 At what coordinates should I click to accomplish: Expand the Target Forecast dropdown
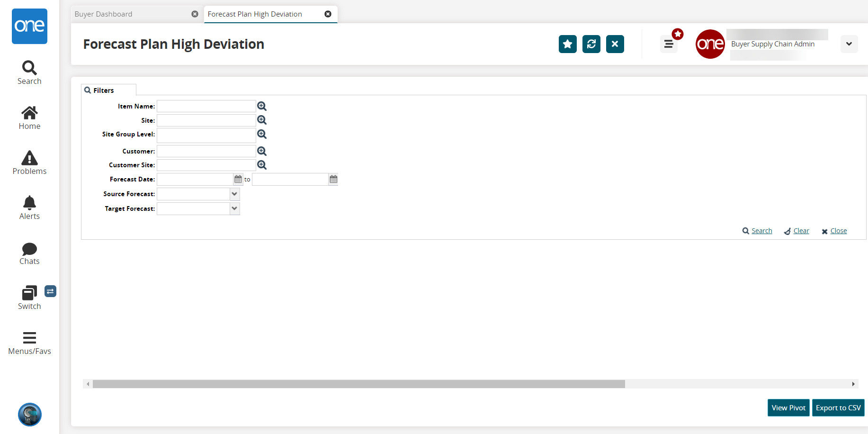click(x=234, y=208)
